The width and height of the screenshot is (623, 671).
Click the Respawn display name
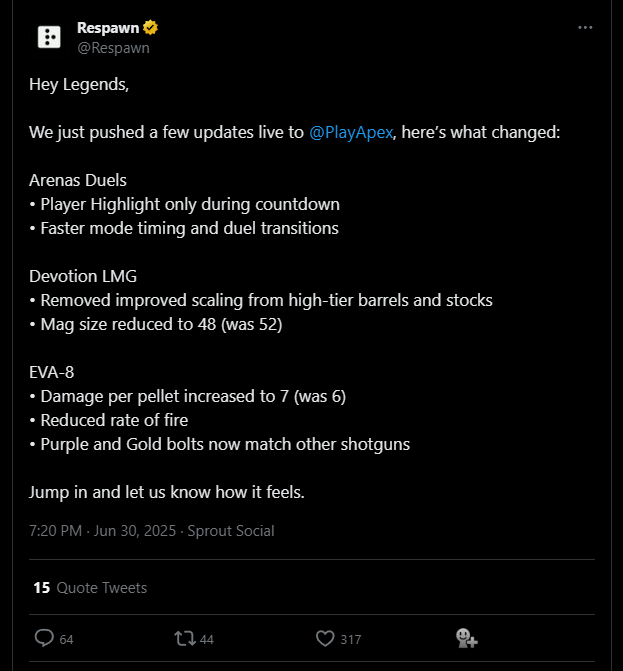pyautogui.click(x=108, y=28)
